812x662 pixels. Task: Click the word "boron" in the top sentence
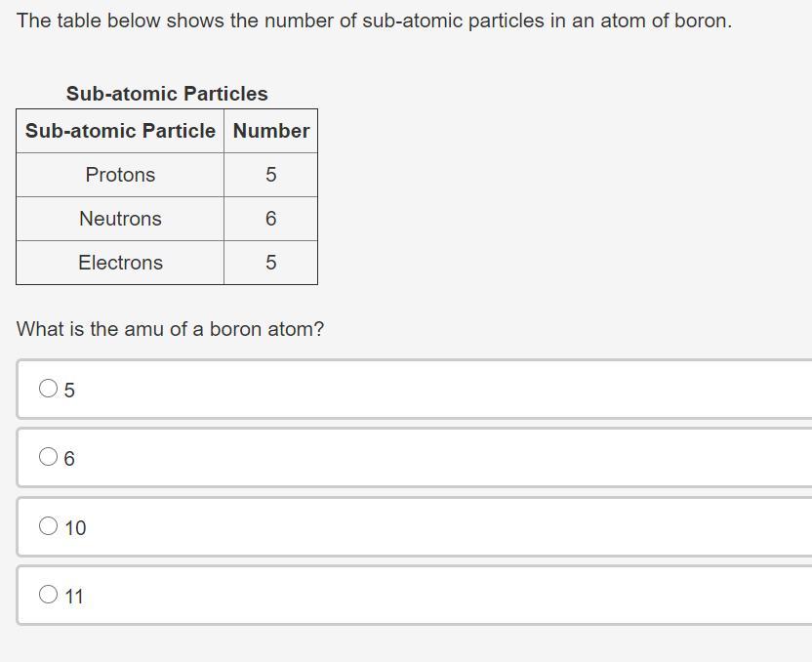702,21
